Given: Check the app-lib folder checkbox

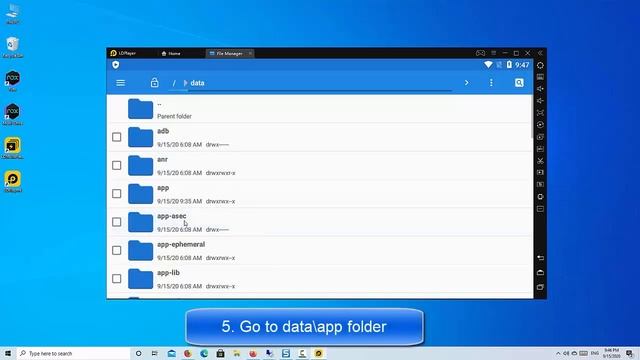Looking at the screenshot, I should (117, 278).
